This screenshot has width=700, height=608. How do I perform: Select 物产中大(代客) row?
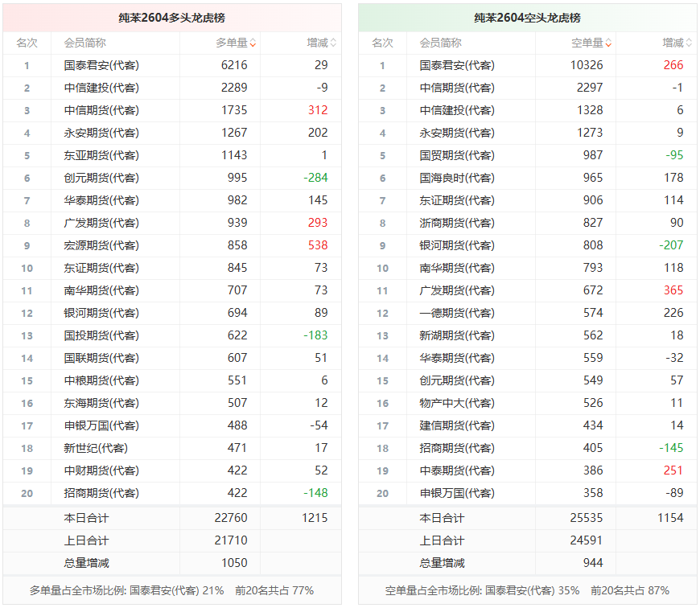coord(527,403)
